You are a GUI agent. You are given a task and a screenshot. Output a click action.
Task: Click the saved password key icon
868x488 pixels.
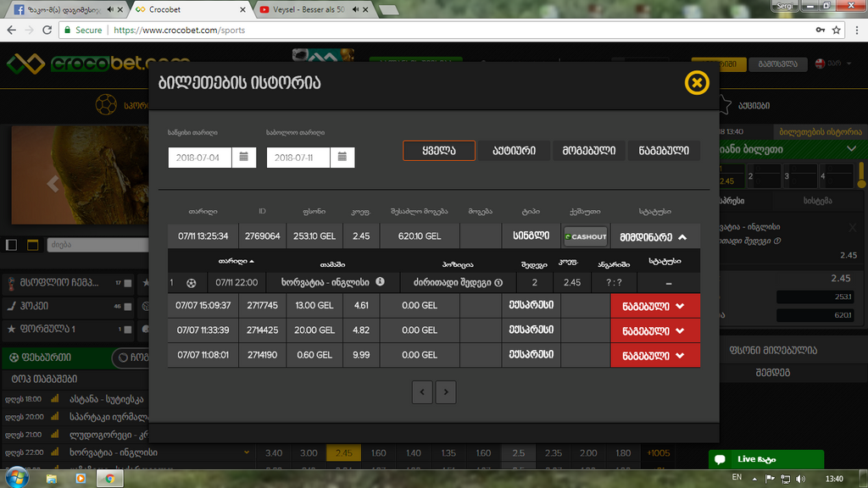(x=820, y=30)
